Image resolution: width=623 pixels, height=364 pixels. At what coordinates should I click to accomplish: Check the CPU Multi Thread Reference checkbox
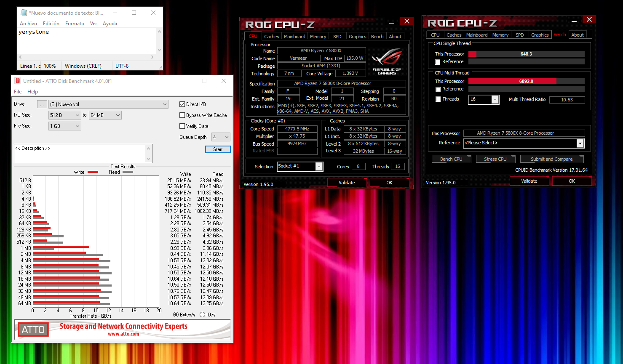tap(438, 89)
